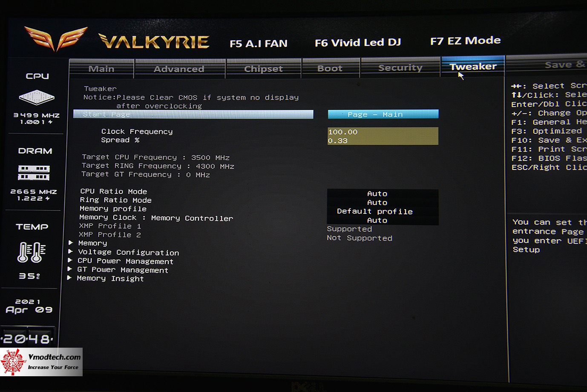Select the CPU Ratio Mode label
587x392 pixels.
point(114,192)
